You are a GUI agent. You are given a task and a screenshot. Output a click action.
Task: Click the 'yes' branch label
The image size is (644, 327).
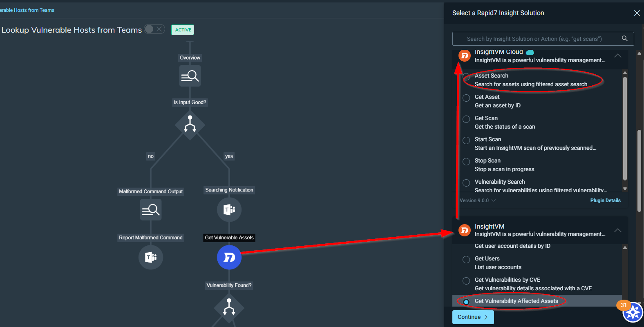coord(229,156)
